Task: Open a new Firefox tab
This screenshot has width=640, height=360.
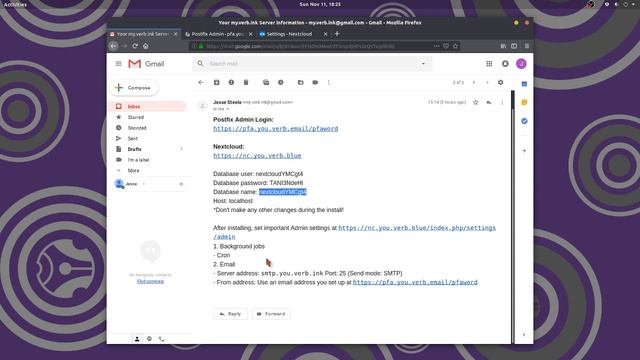Action: pos(337,34)
